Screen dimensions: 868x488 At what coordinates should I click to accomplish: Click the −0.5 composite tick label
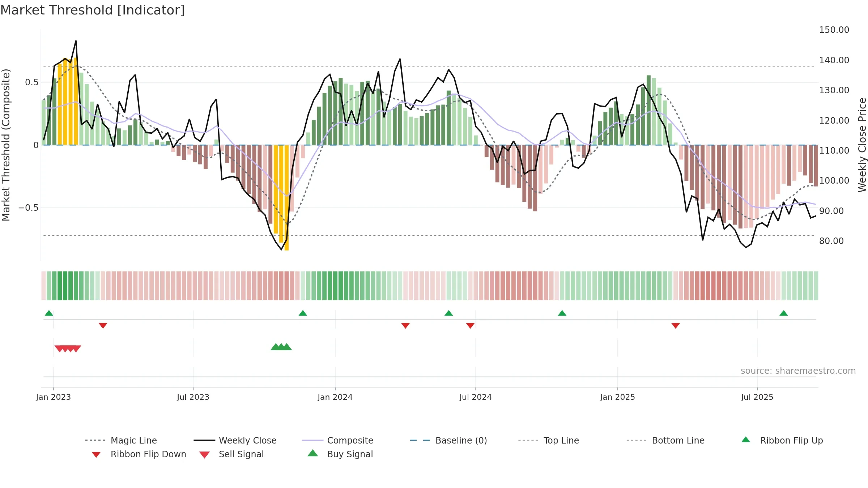coord(28,208)
